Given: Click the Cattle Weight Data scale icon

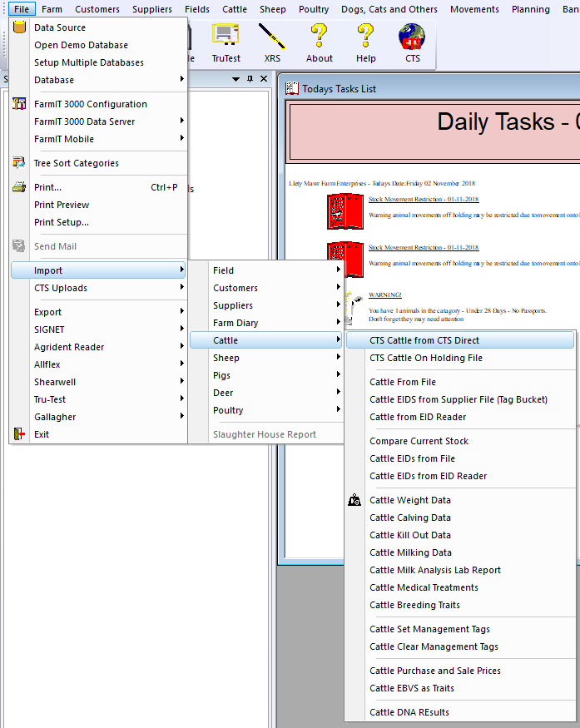Looking at the screenshot, I should [354, 500].
